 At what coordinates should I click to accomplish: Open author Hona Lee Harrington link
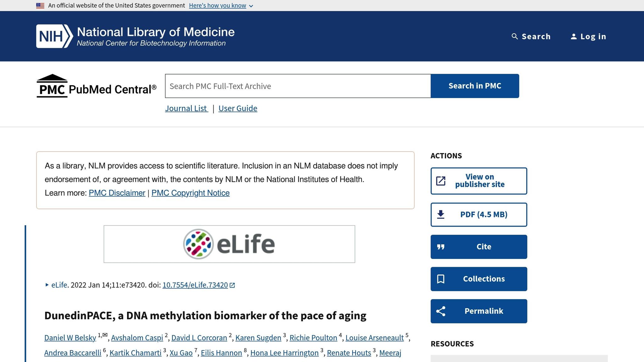tap(284, 353)
